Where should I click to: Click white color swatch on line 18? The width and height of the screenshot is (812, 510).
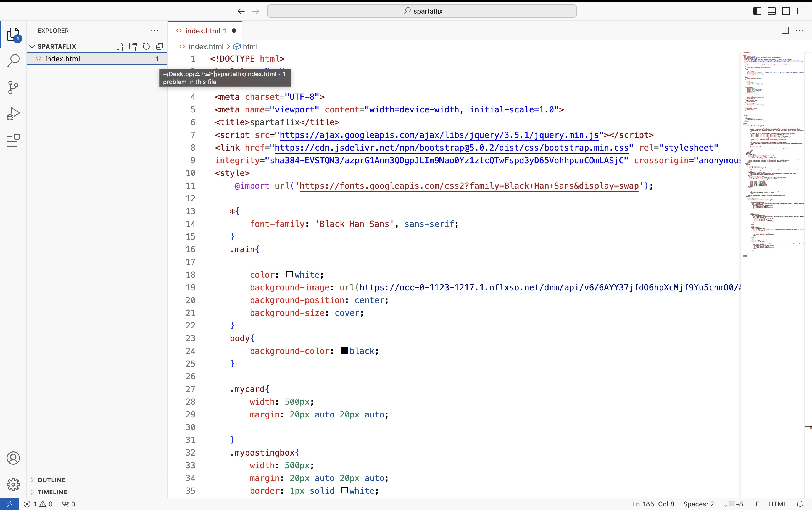pyautogui.click(x=289, y=274)
